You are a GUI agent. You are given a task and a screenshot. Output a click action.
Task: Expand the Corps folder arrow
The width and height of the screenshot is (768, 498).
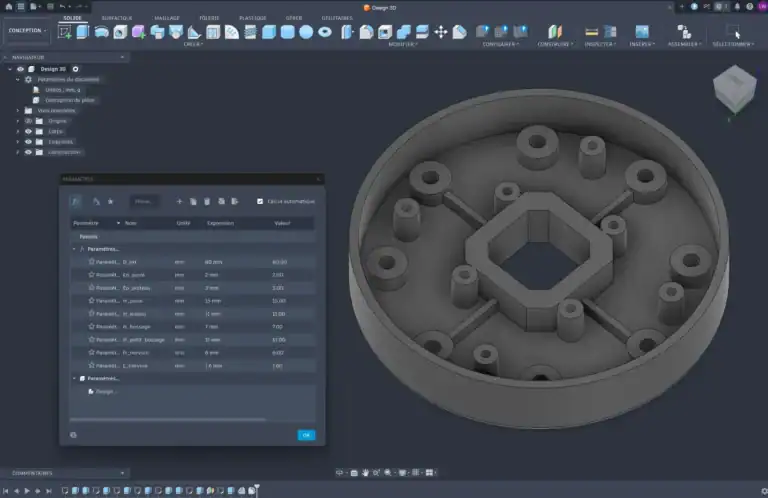point(18,131)
